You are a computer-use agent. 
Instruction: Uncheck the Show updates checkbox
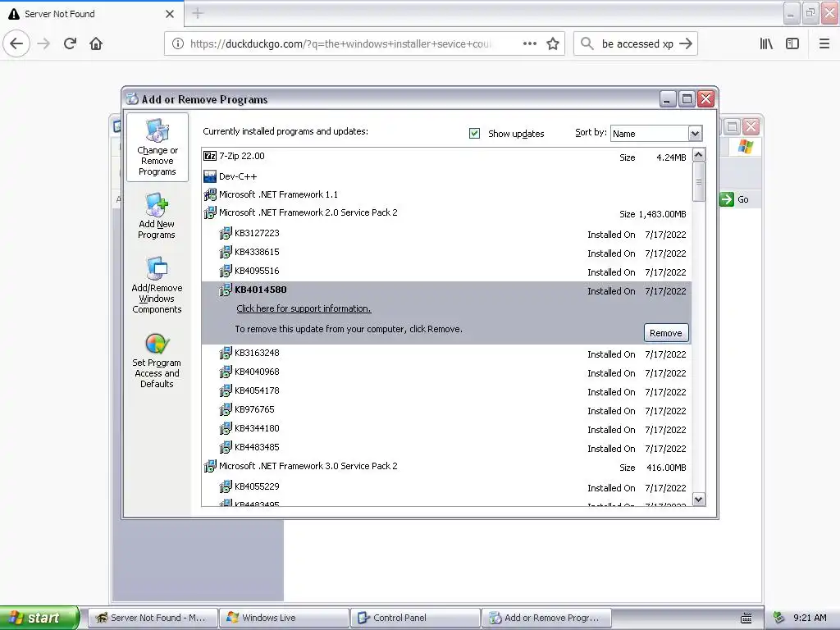coord(474,133)
